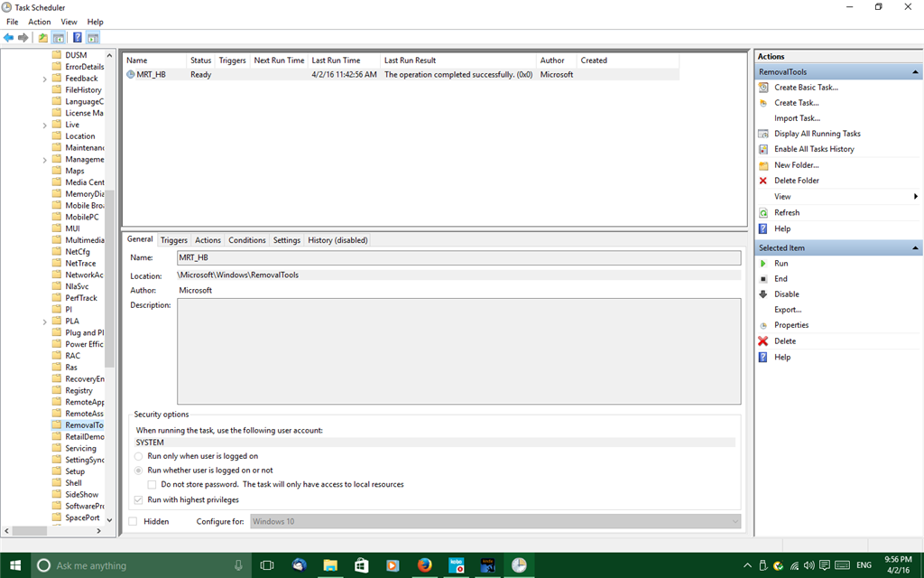Click Import Task... in Actions pane

point(797,118)
